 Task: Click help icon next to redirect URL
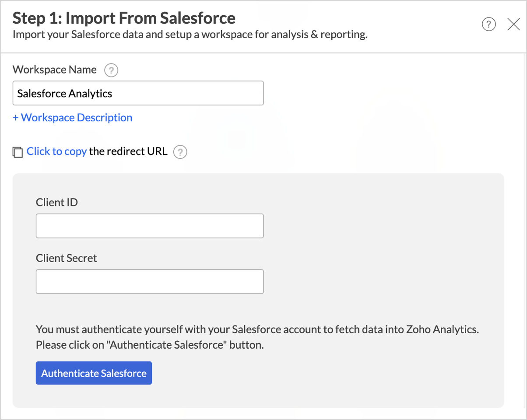click(180, 152)
